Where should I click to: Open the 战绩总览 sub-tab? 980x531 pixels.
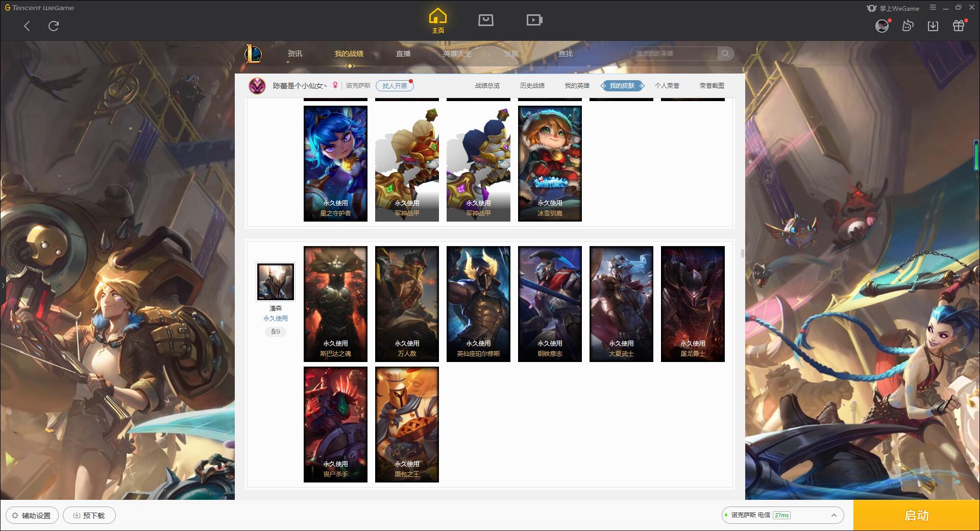487,86
